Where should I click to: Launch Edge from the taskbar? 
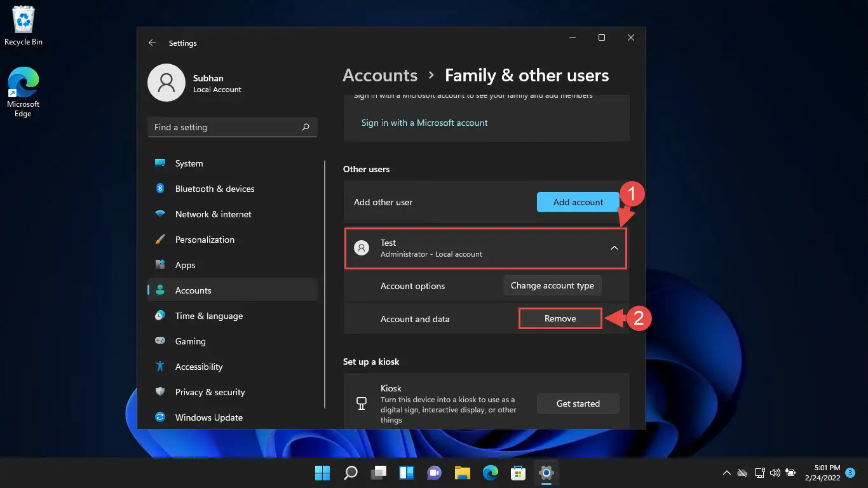(490, 473)
